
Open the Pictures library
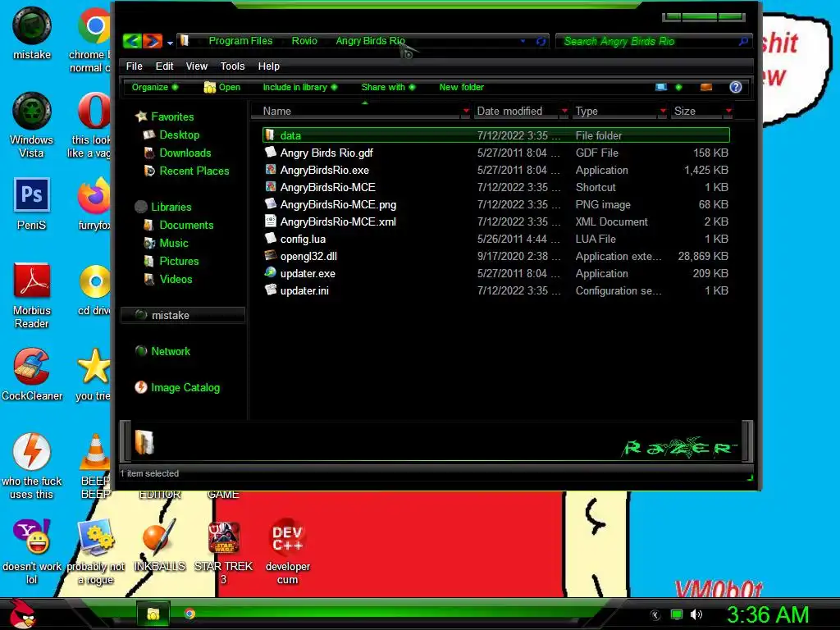coord(171,261)
